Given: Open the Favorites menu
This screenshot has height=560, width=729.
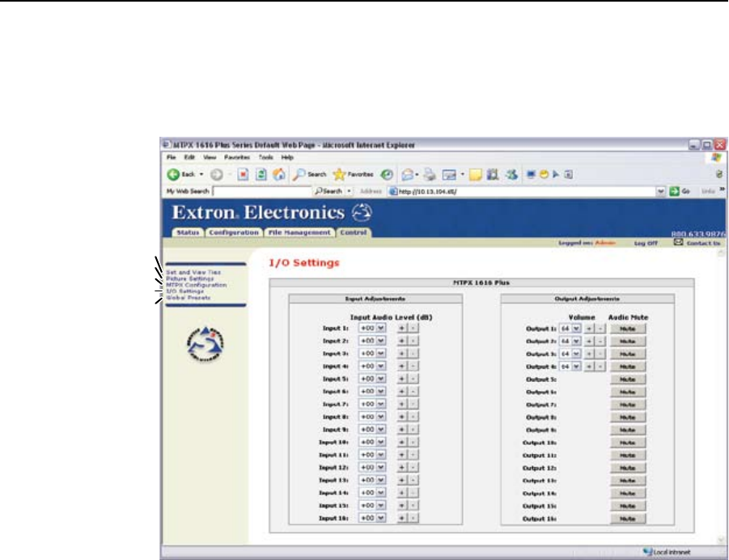Looking at the screenshot, I should [x=237, y=157].
